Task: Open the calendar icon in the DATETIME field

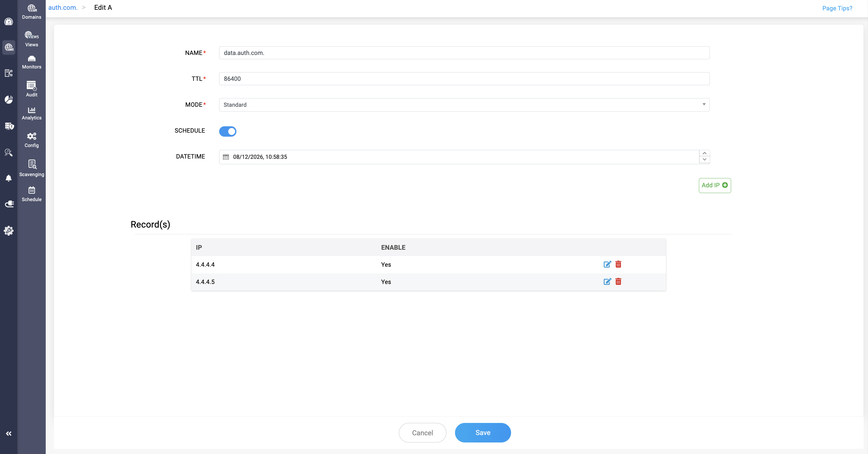Action: coord(226,157)
